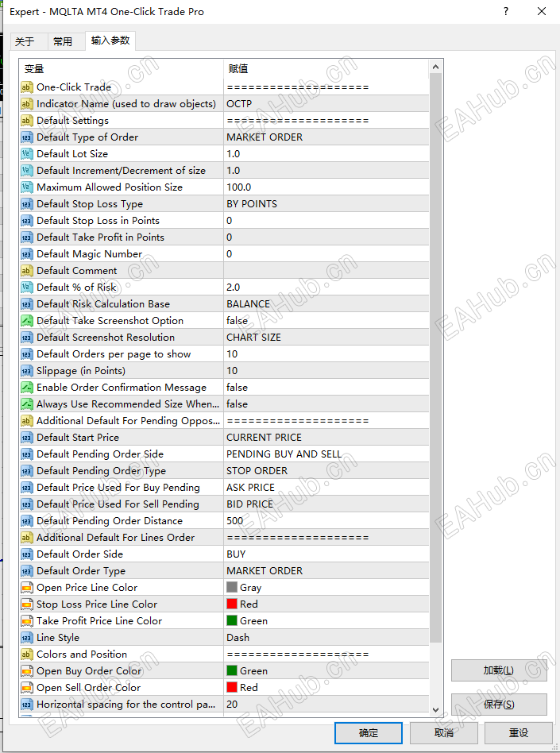
Task: Click the double-type icon beside Default Lot Size
Action: (26, 154)
